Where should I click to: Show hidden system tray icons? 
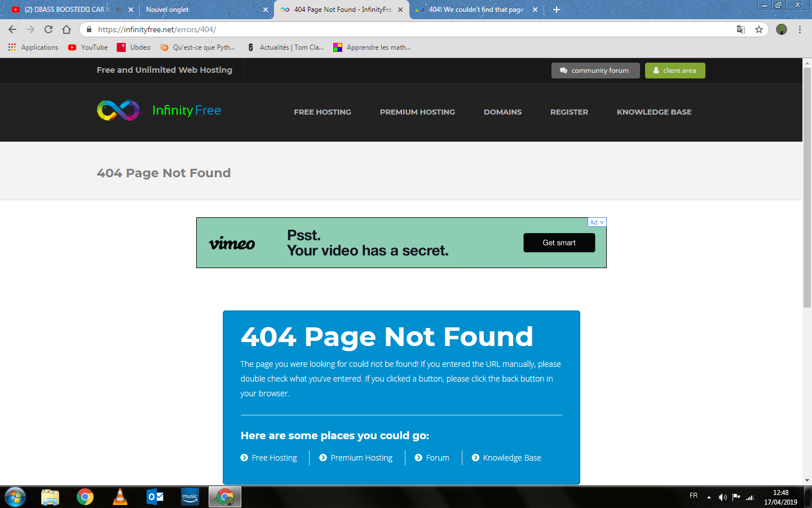709,497
